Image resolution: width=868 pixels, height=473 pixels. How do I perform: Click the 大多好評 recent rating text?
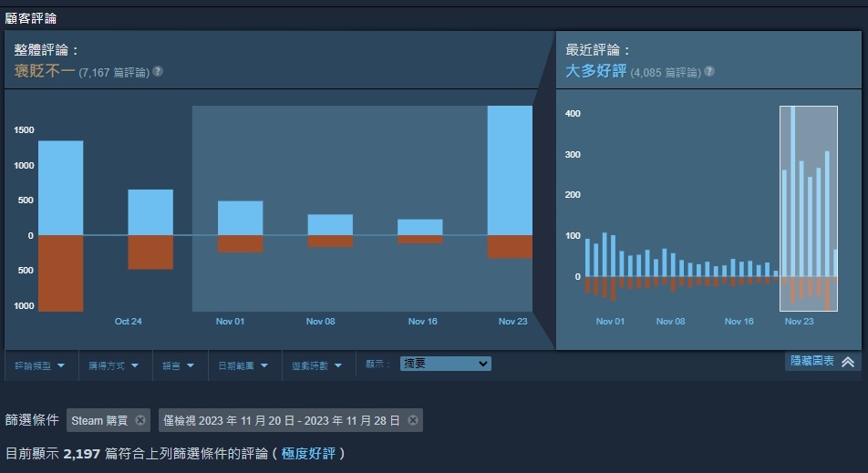(x=596, y=71)
